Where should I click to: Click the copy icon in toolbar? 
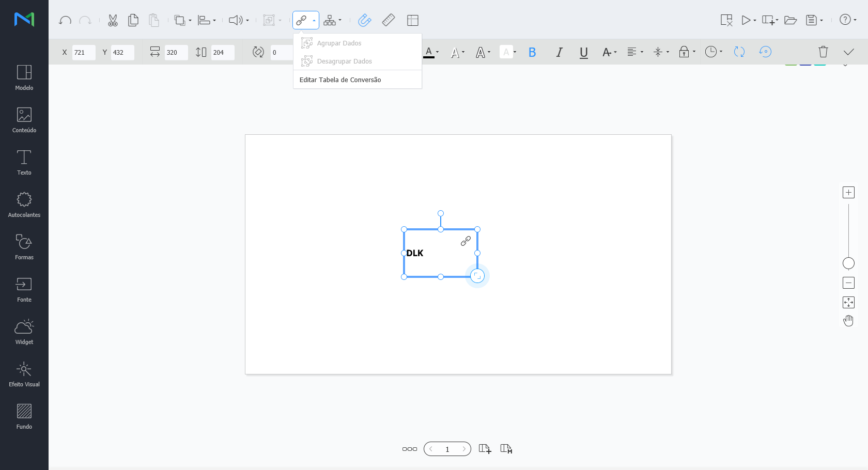(133, 21)
